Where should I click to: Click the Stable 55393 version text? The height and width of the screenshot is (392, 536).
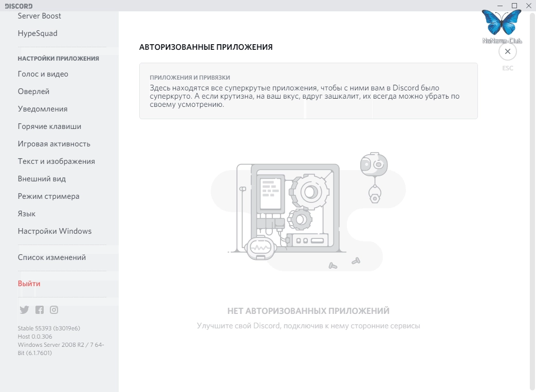(49, 328)
